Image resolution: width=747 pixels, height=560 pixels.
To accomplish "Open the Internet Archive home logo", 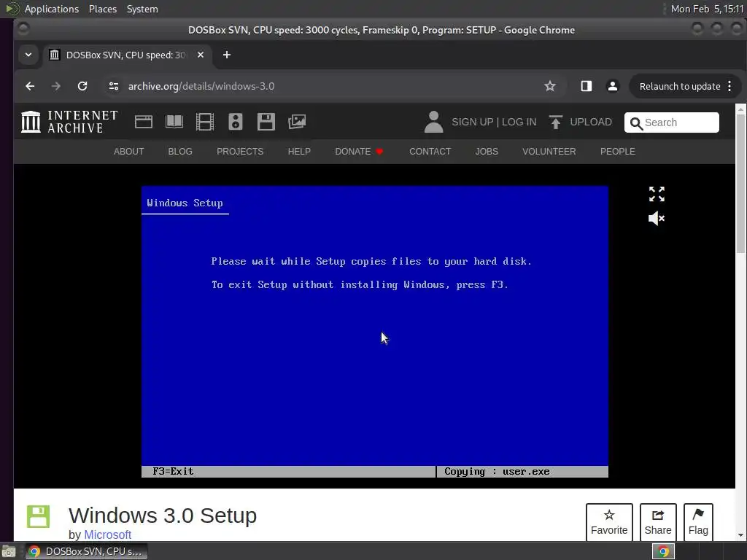I will pos(69,122).
